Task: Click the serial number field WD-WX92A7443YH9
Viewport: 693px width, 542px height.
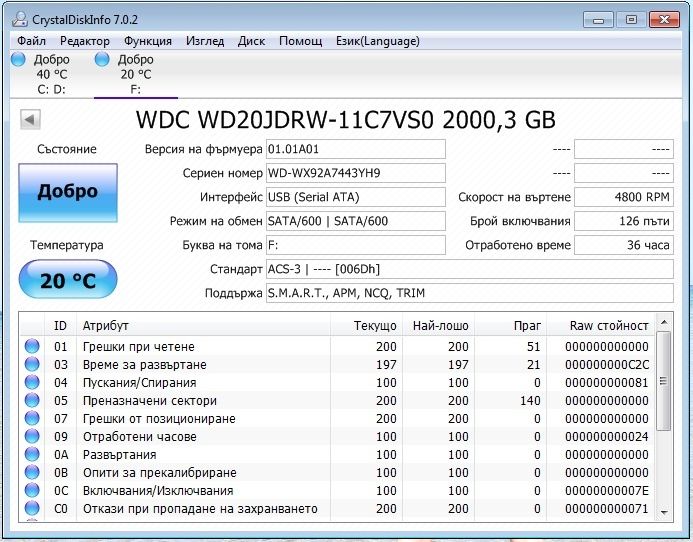Action: click(x=355, y=173)
